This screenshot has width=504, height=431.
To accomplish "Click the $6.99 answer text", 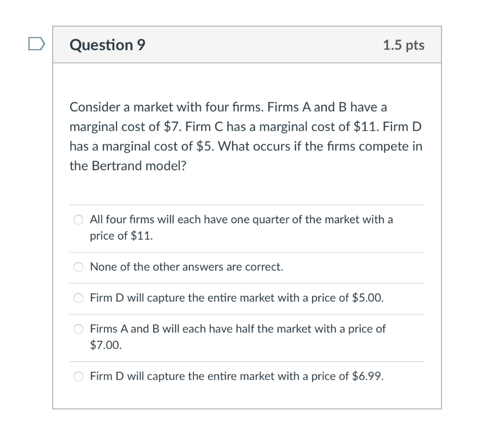I will click(x=236, y=376).
